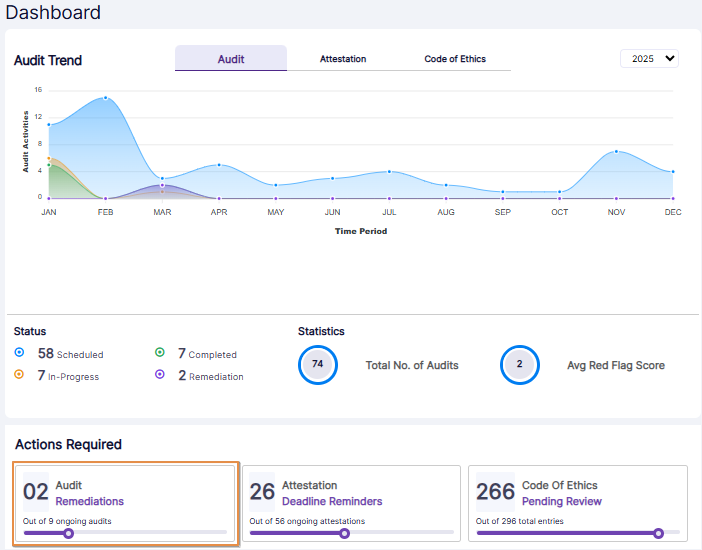702x550 pixels.
Task: Select the Code Of Ethics card showing 266
Action: (x=578, y=505)
